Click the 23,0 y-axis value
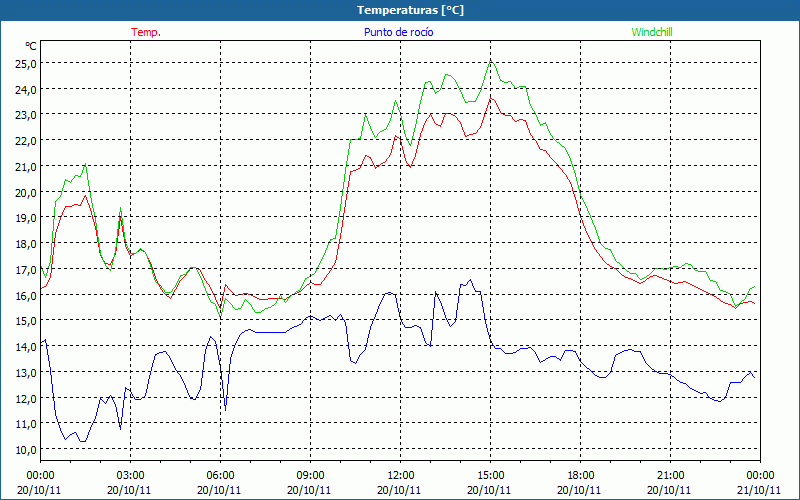 (x=26, y=115)
